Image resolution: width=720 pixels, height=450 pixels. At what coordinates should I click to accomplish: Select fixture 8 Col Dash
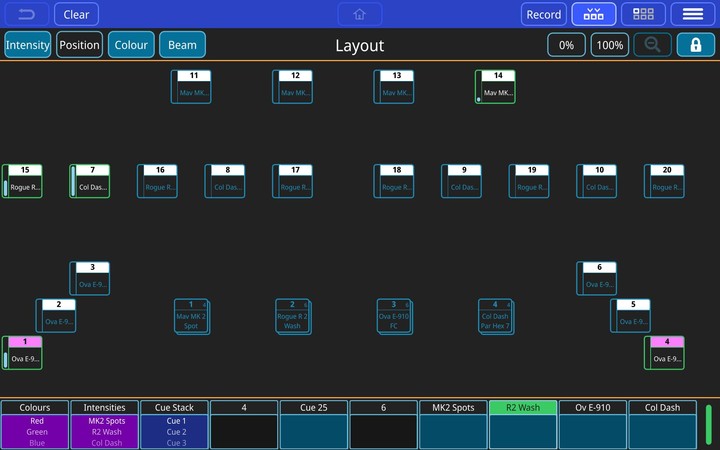click(225, 181)
